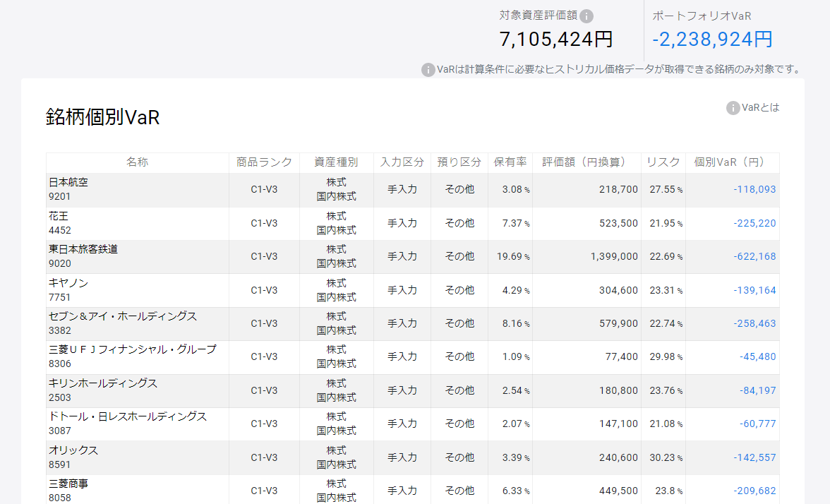Click valuation 523,500 for 花王
The width and height of the screenshot is (830, 504).
coord(618,223)
